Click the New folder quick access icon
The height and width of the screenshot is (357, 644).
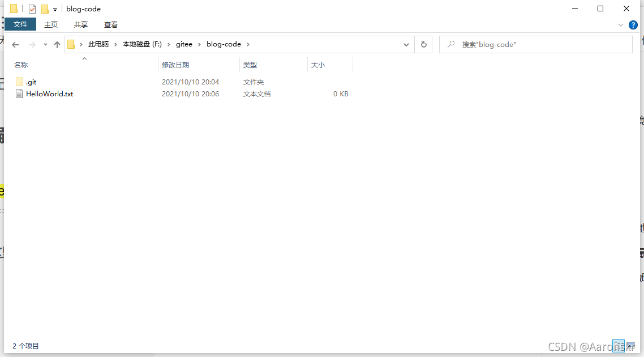click(45, 8)
